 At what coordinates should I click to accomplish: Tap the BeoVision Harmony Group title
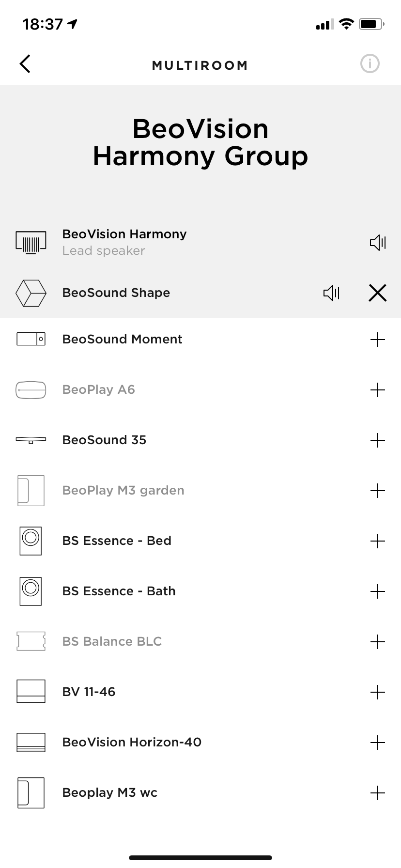pyautogui.click(x=200, y=142)
